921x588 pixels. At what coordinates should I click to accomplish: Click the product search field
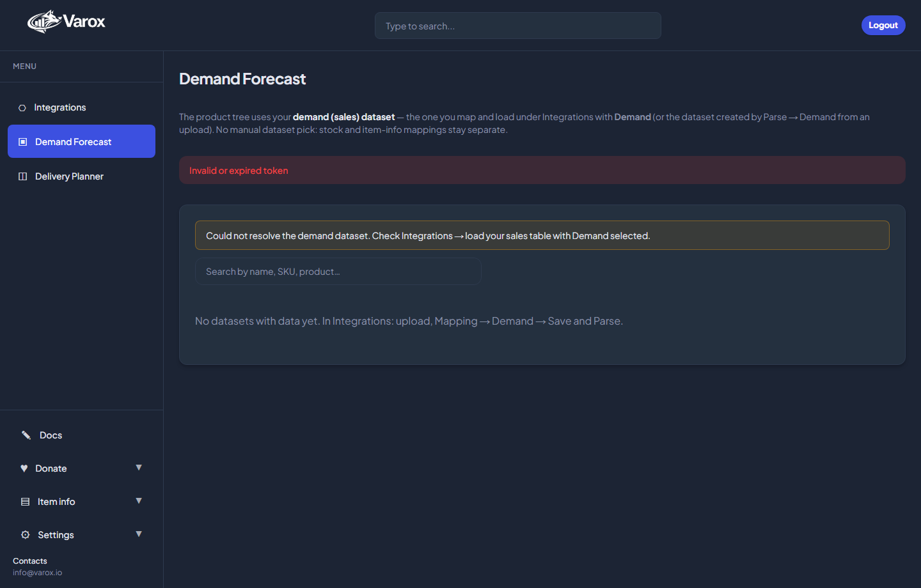338,271
